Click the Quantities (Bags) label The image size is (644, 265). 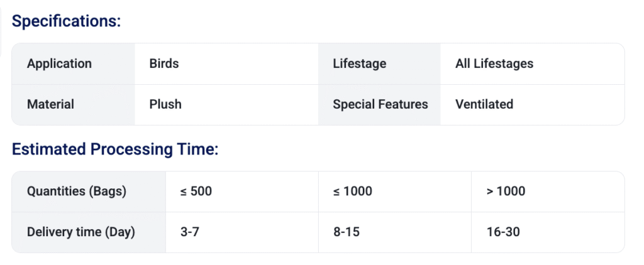click(x=77, y=191)
